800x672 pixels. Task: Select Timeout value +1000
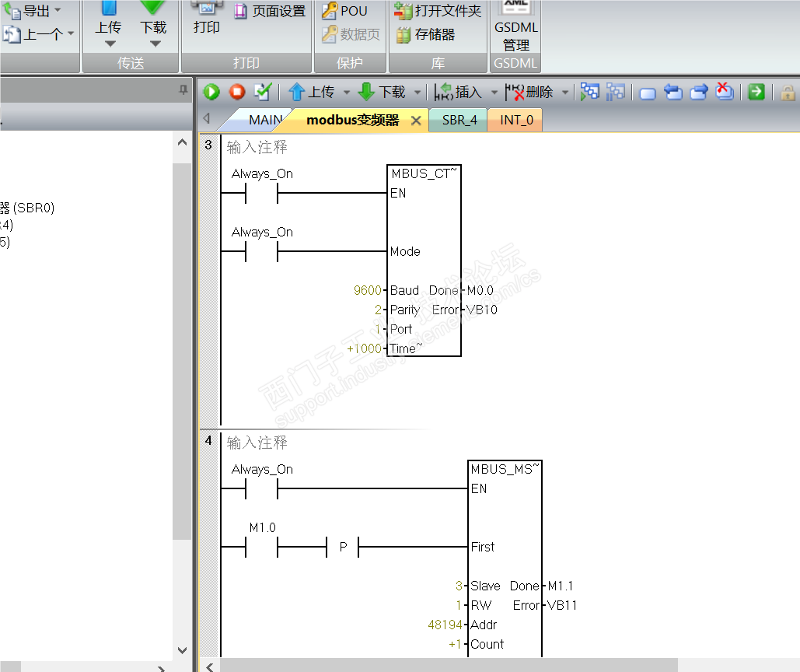[x=364, y=348]
